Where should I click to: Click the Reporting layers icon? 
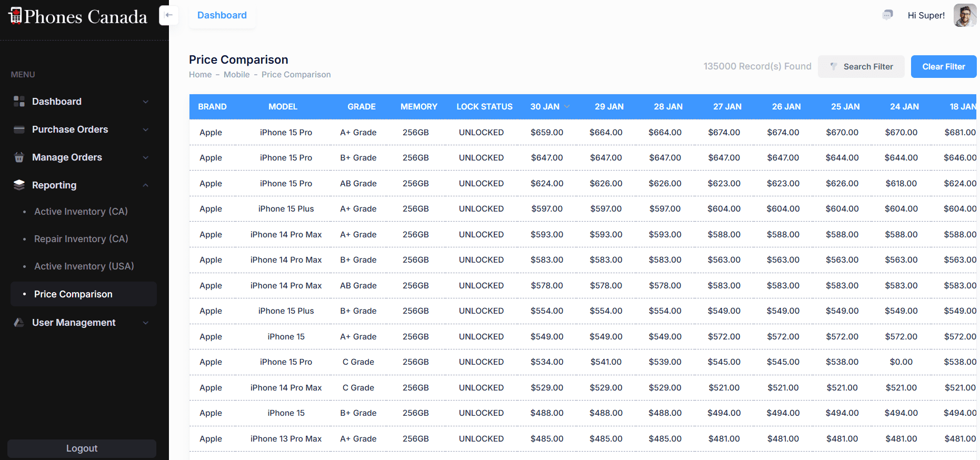pos(19,185)
